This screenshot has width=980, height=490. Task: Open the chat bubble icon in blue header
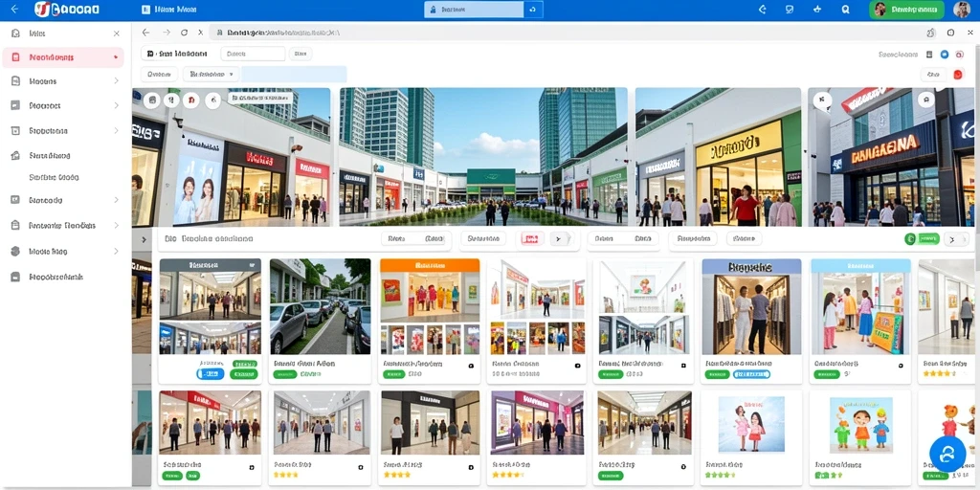(790, 10)
